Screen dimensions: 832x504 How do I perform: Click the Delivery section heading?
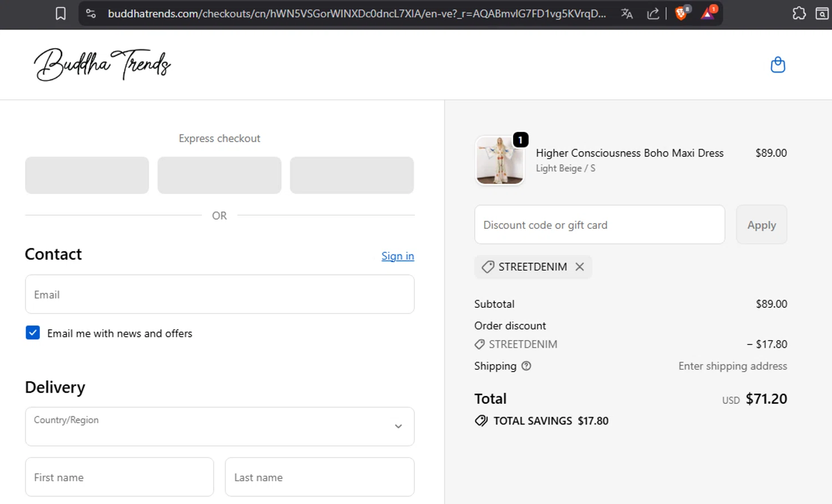(x=55, y=387)
